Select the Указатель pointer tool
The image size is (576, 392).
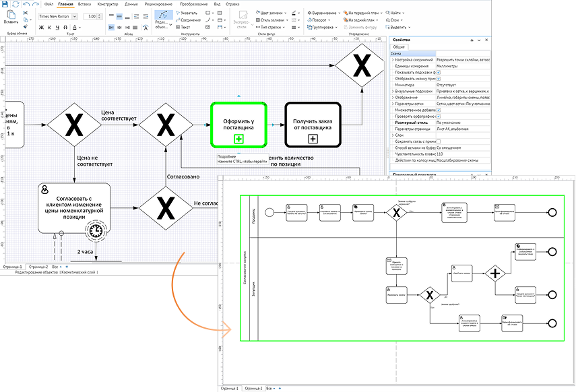click(187, 13)
